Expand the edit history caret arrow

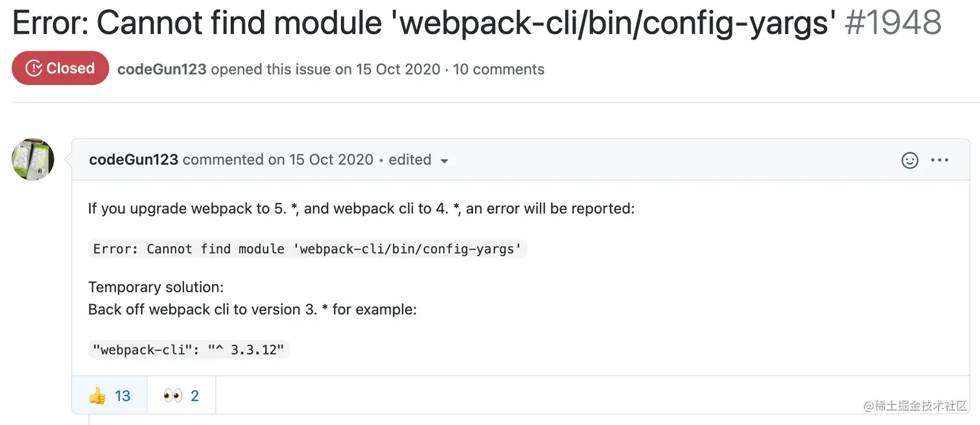point(445,161)
